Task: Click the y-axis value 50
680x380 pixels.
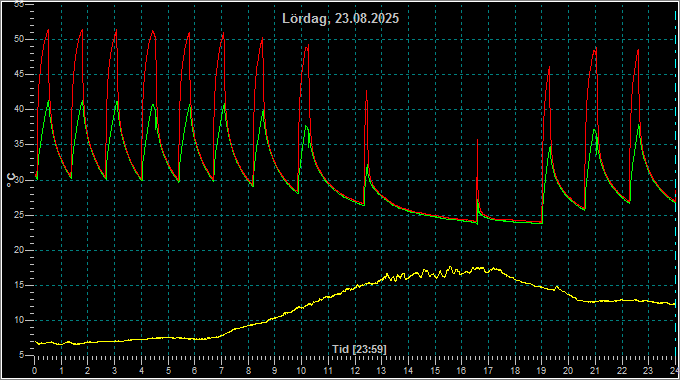Action: point(19,39)
